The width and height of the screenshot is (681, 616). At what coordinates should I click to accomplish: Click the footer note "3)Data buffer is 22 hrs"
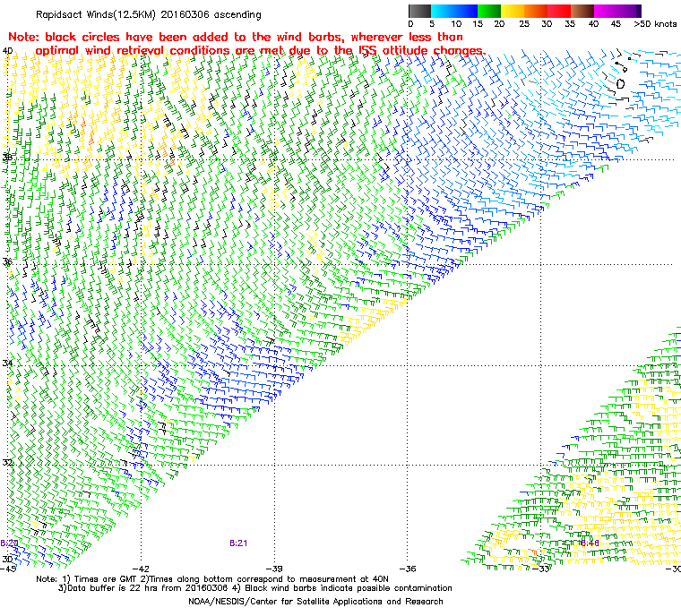point(108,588)
